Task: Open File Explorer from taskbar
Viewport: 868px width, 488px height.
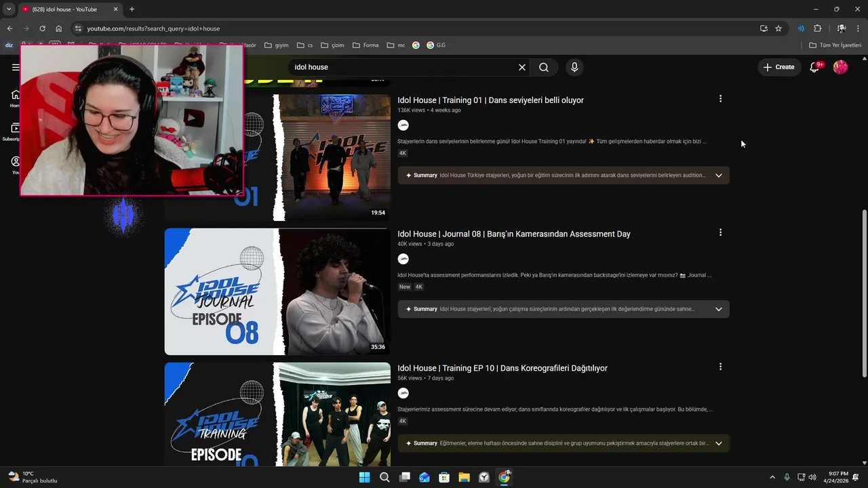Action: tap(464, 477)
